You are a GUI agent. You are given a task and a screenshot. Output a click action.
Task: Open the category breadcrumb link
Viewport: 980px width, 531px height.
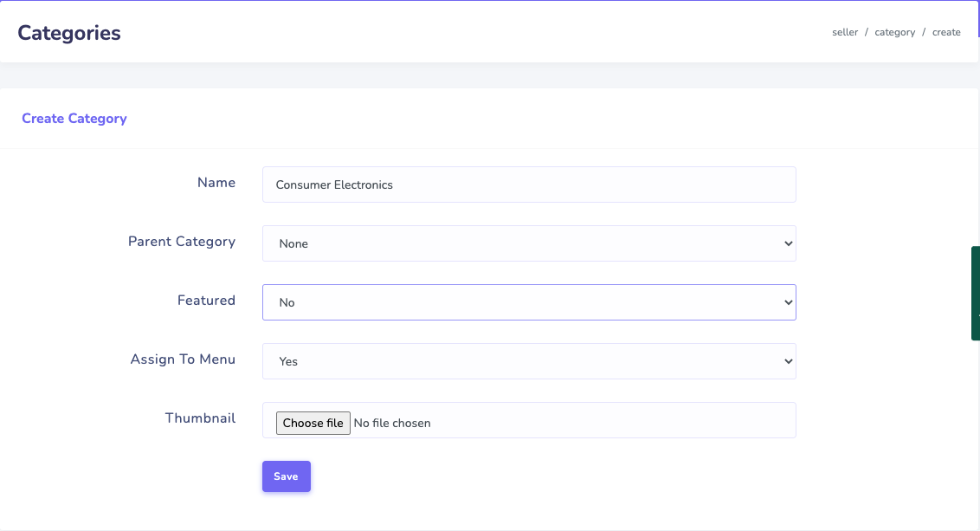coord(894,32)
